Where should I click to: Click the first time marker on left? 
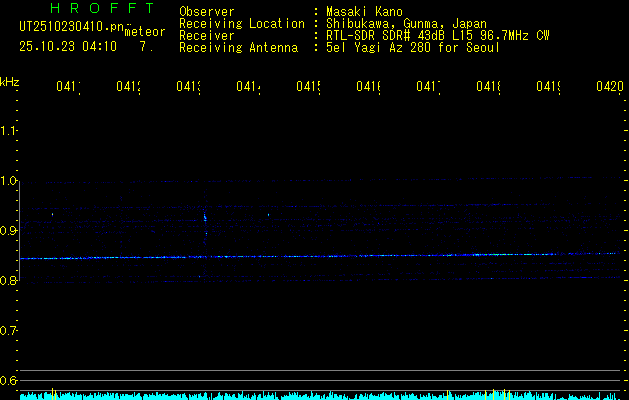[x=68, y=88]
